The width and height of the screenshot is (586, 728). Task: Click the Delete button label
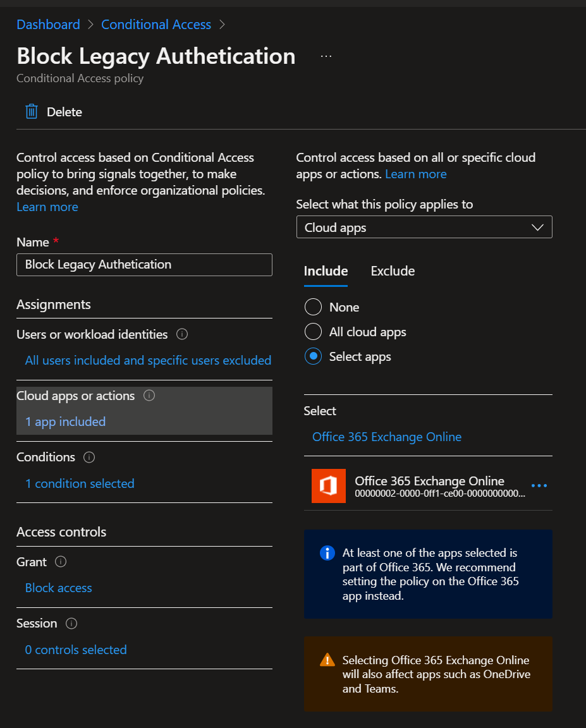click(64, 112)
